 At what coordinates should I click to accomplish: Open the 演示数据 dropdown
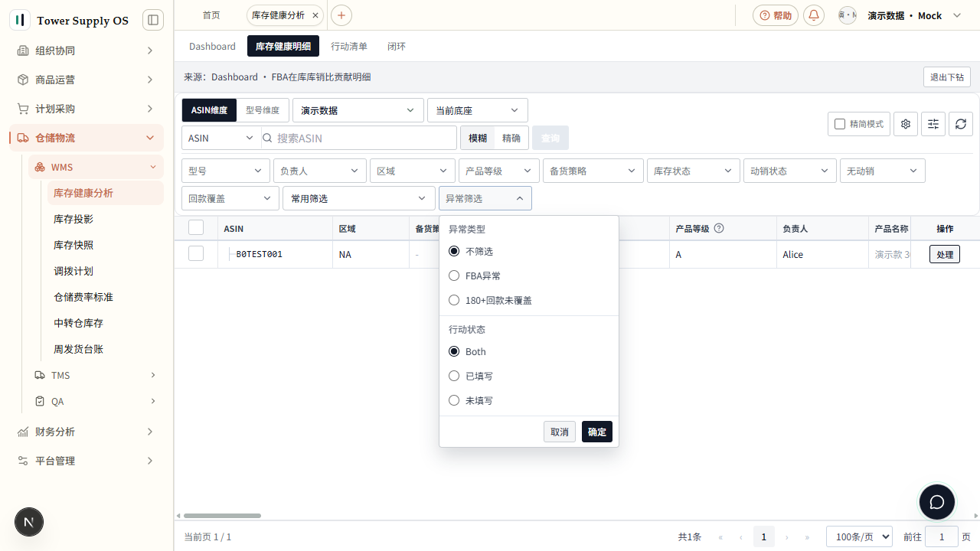tap(358, 110)
